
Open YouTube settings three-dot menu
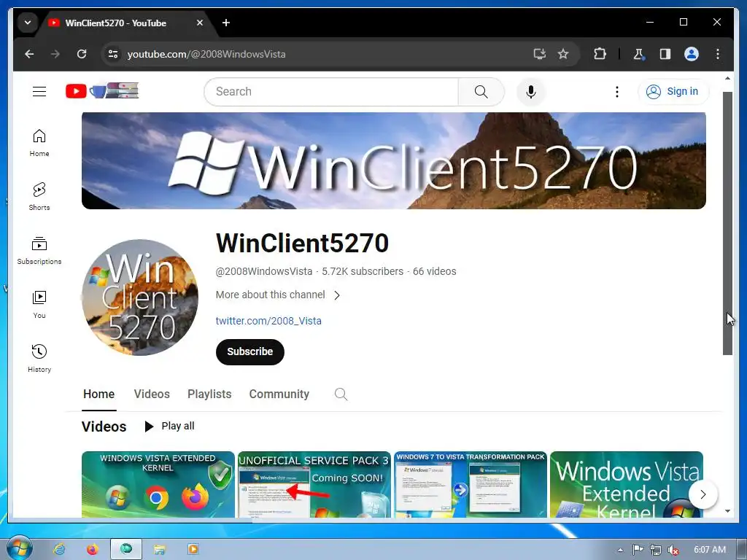pos(617,91)
